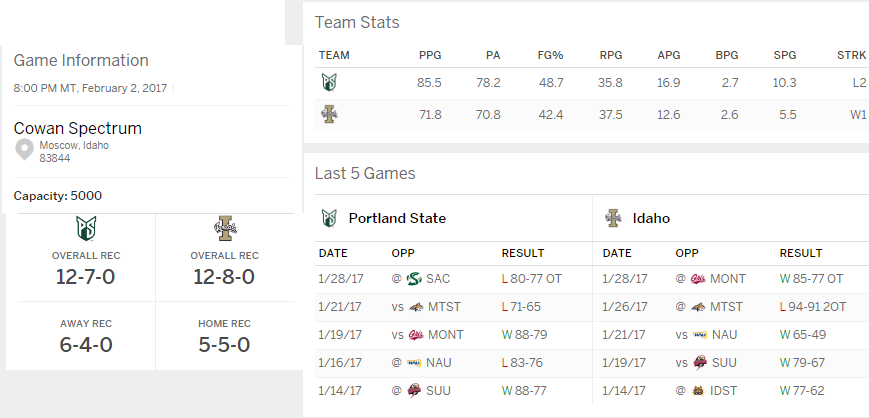869x418 pixels.
Task: Click Idaho logo above Overall Rec 12-8-0
Action: pos(224,228)
